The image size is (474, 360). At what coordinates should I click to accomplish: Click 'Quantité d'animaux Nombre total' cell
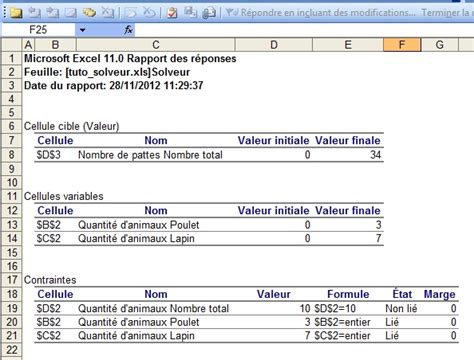pos(154,308)
